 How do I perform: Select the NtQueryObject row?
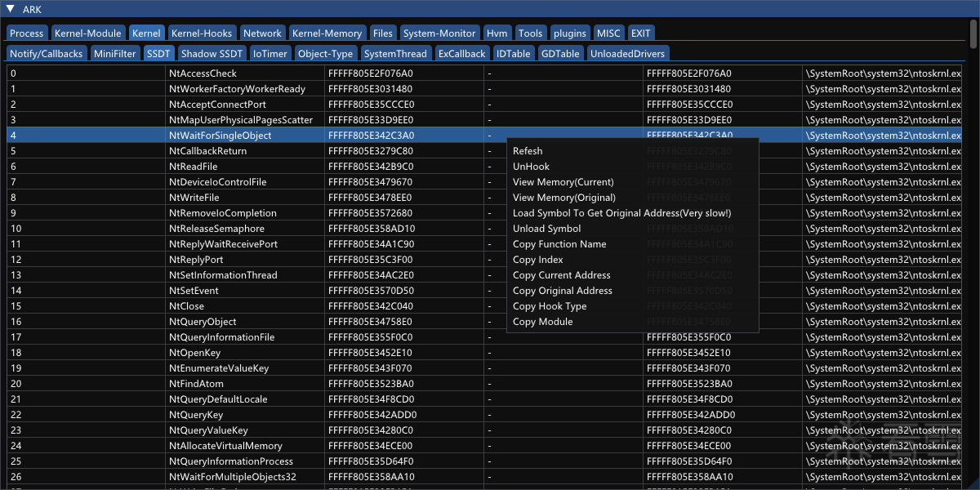point(484,322)
